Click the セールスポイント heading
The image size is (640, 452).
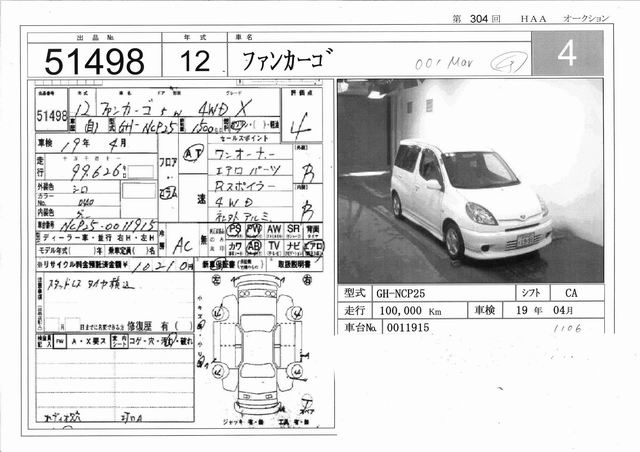(244, 138)
